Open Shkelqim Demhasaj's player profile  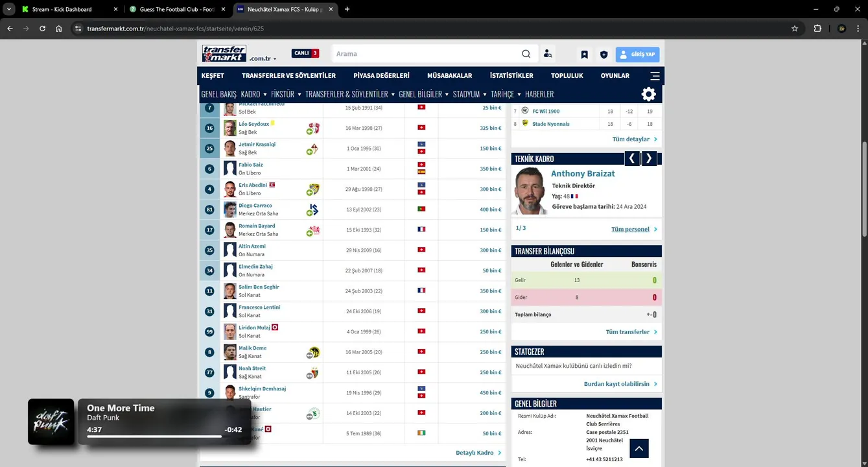click(262, 389)
